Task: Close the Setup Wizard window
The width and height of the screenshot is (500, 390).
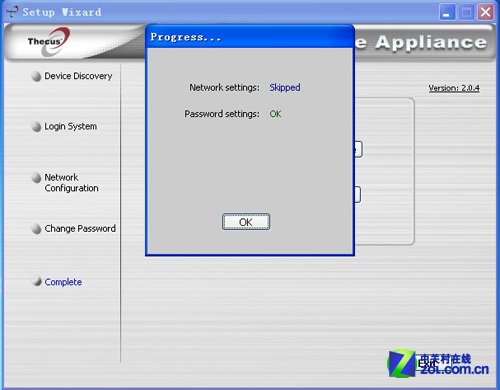Action: [486, 13]
